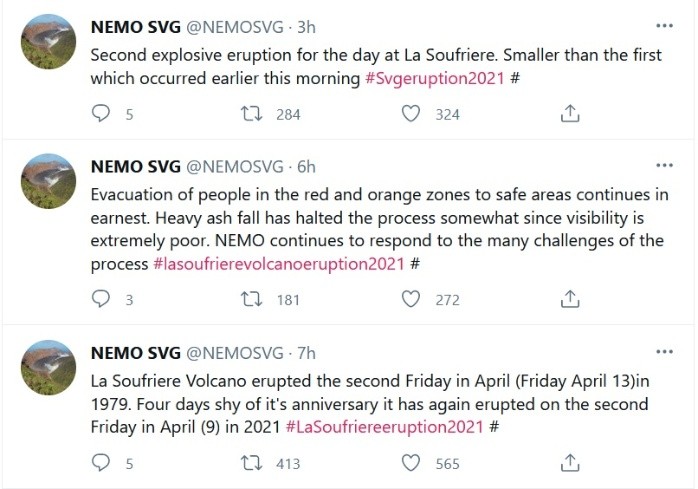Share the second explosive eruption tweet

(x=570, y=114)
